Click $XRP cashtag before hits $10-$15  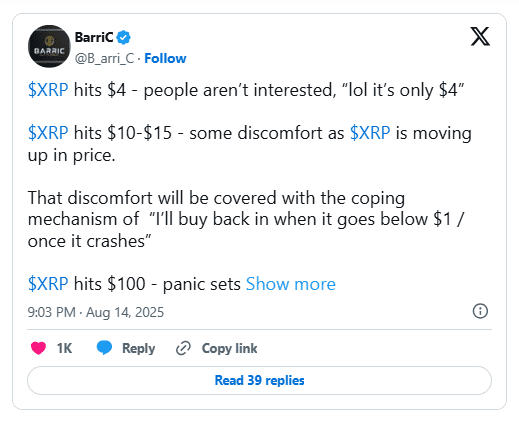[48, 133]
